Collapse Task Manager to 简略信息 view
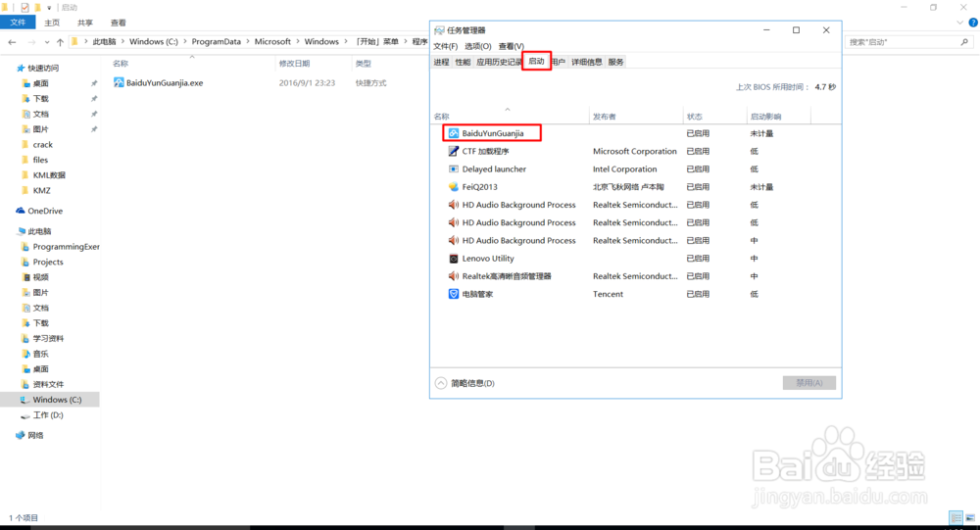Image resolution: width=980 pixels, height=530 pixels. 465,383
